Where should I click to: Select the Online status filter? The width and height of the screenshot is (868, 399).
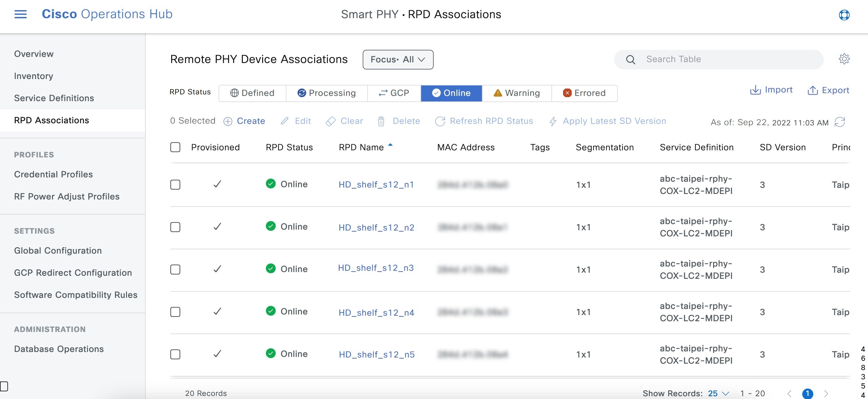[x=451, y=93]
